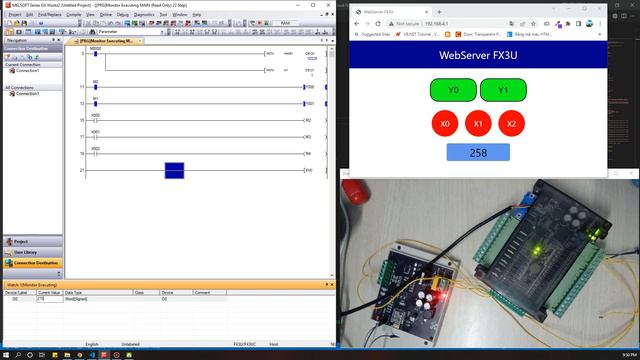
Task: Open the Connection Destination section
Action: 33,263
